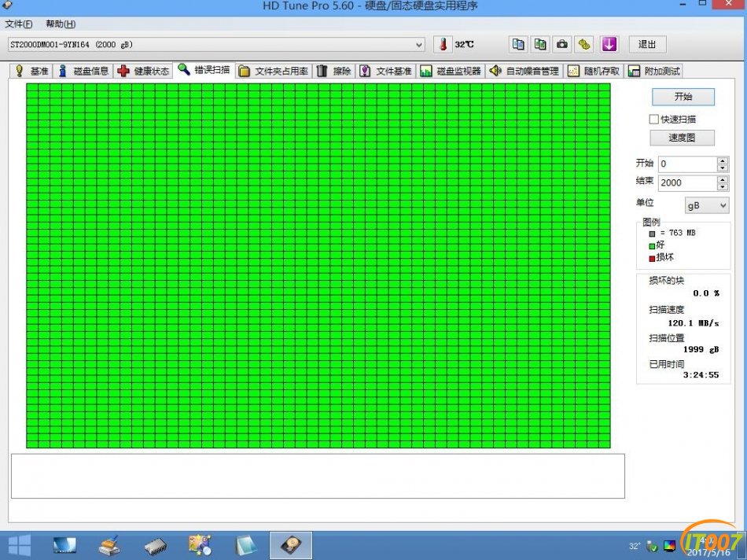The image size is (747, 560).
Task: Decrease the 结束 end value stepper
Action: [x=723, y=186]
